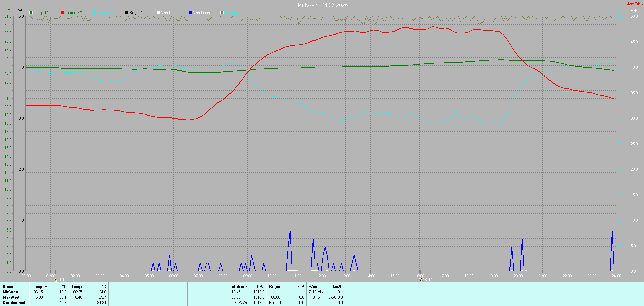Click the inside maximum temperature value 25.7

point(103,297)
